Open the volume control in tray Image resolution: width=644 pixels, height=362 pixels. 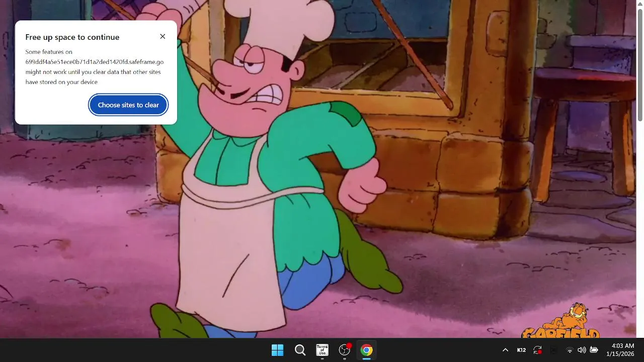[x=582, y=350]
